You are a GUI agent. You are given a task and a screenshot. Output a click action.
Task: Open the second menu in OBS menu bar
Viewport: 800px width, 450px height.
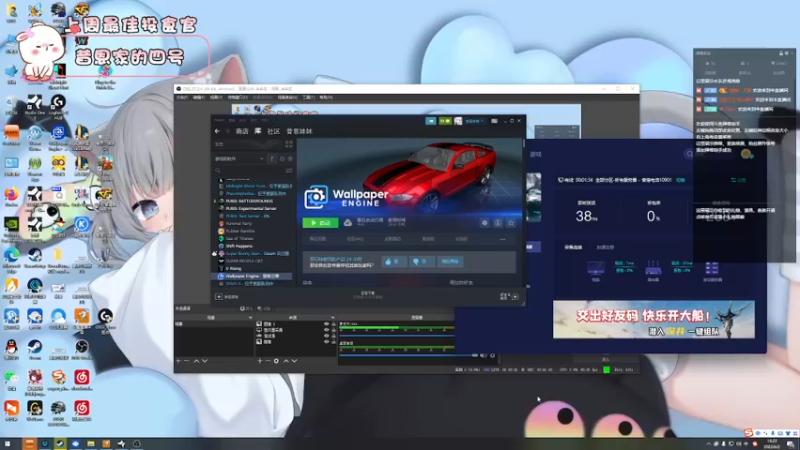pos(199,97)
